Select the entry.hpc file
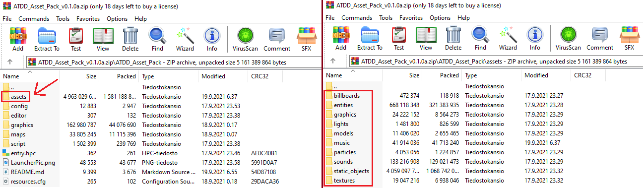 (23, 153)
